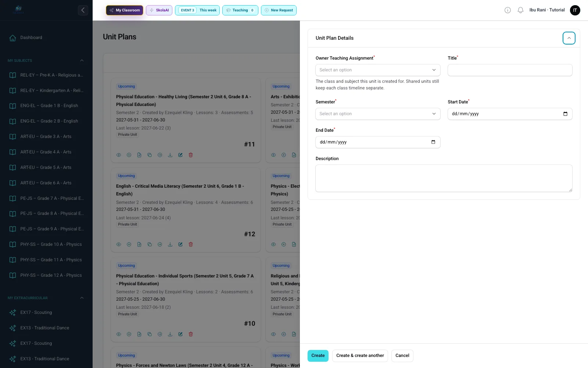Edit unit #10 with the pencil icon
The width and height of the screenshot is (588, 368).
[180, 334]
